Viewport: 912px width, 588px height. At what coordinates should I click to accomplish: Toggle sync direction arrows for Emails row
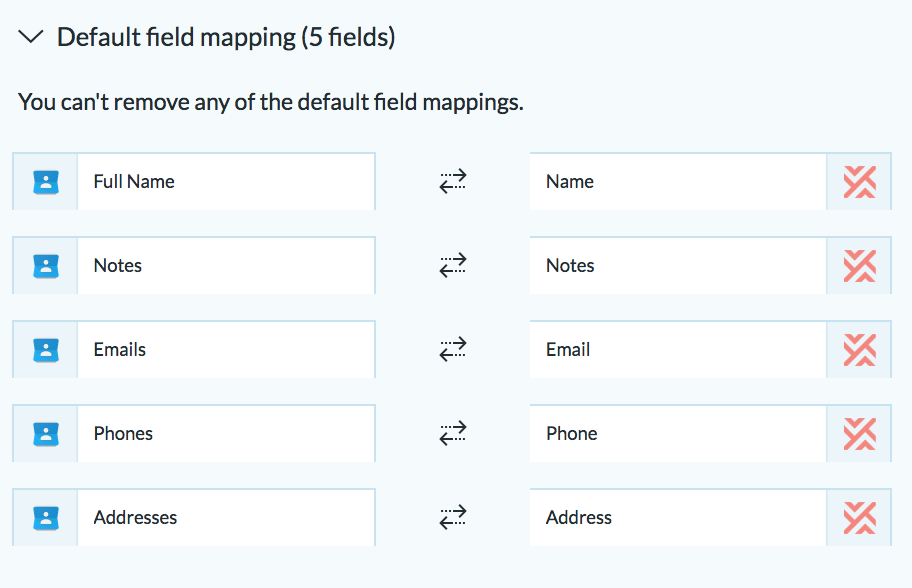pyautogui.click(x=453, y=350)
